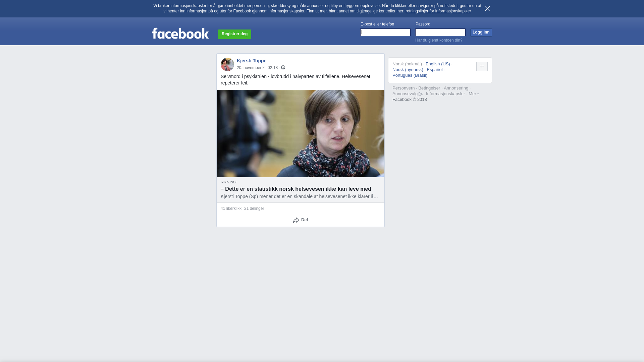
Task: Open the Personvern footer link
Action: coord(404,88)
